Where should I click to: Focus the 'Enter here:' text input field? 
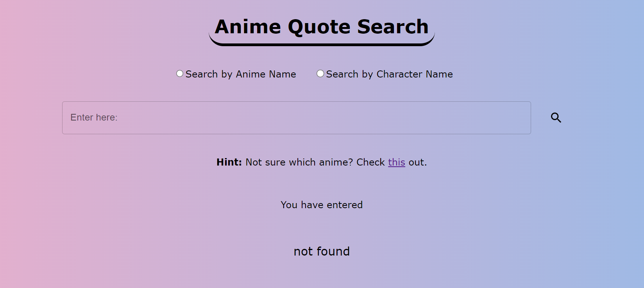click(297, 118)
